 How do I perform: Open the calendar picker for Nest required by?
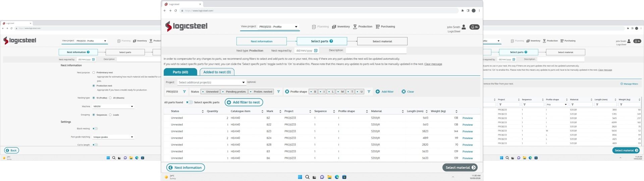click(x=316, y=51)
